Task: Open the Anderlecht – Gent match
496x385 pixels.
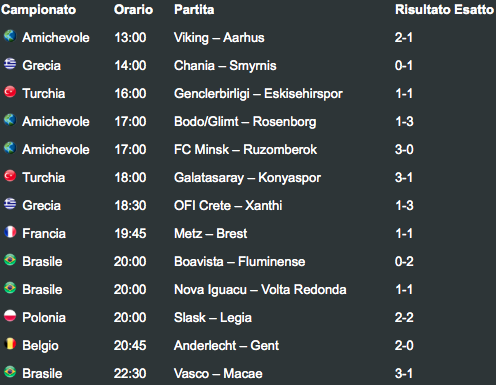Action: (x=227, y=346)
